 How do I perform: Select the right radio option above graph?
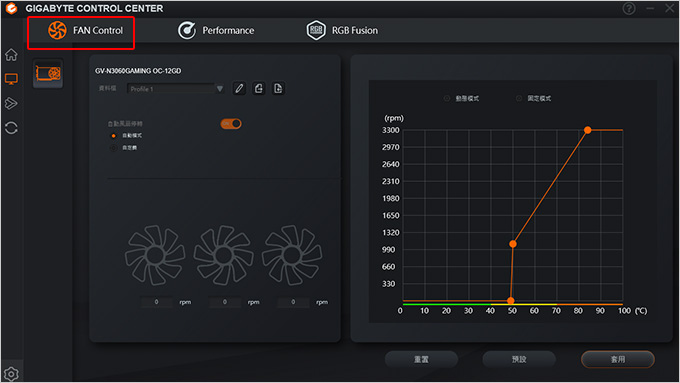tap(519, 98)
